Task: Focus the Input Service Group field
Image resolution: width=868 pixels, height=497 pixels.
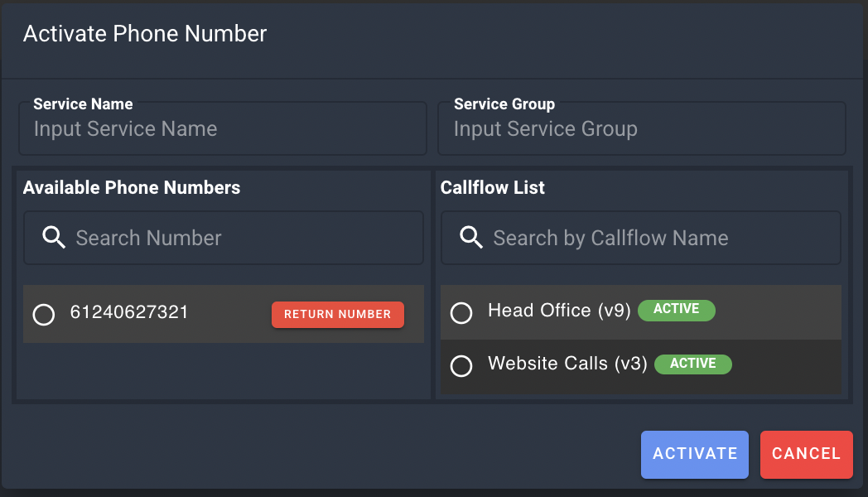Action: coord(642,128)
